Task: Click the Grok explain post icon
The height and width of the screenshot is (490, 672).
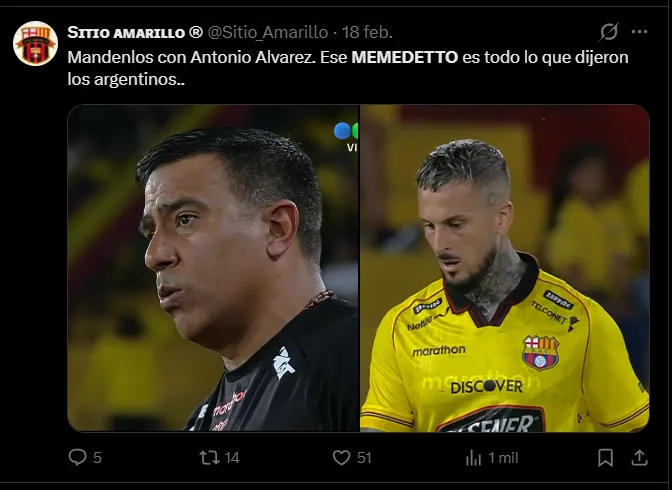Action: (x=609, y=32)
